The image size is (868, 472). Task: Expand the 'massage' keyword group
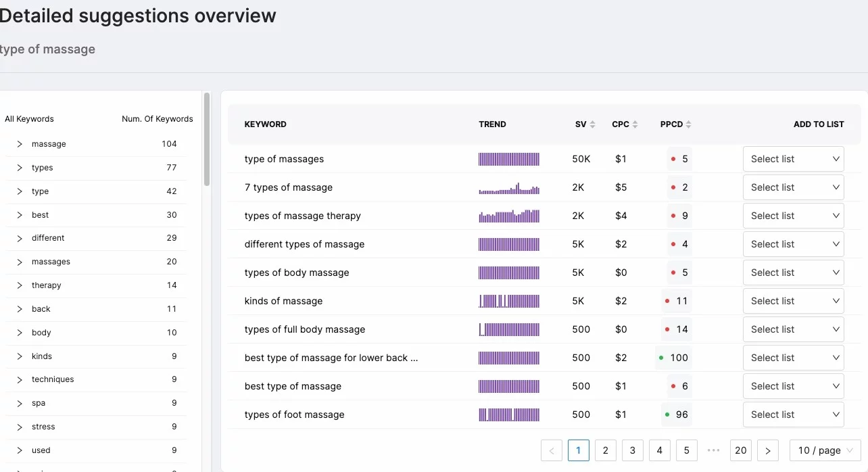20,144
